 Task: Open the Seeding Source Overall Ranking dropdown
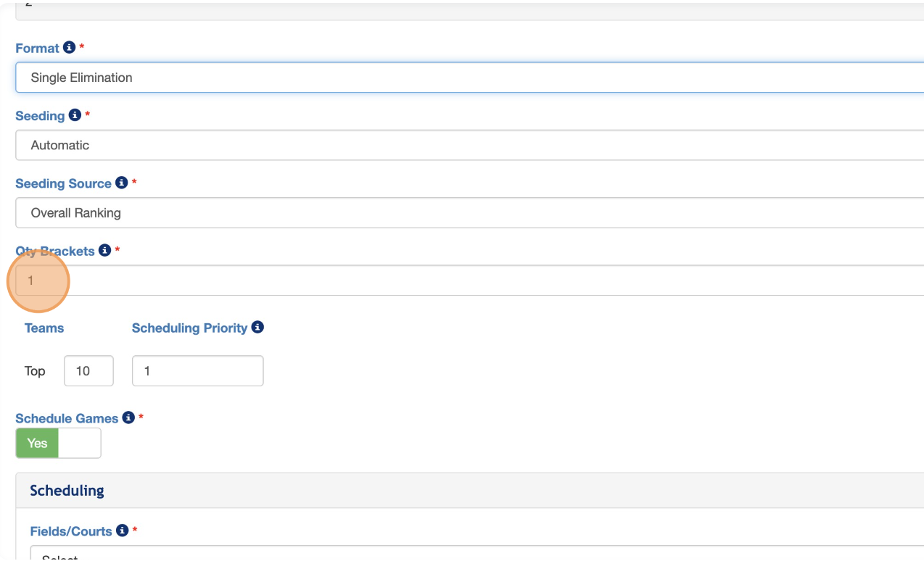pos(464,213)
